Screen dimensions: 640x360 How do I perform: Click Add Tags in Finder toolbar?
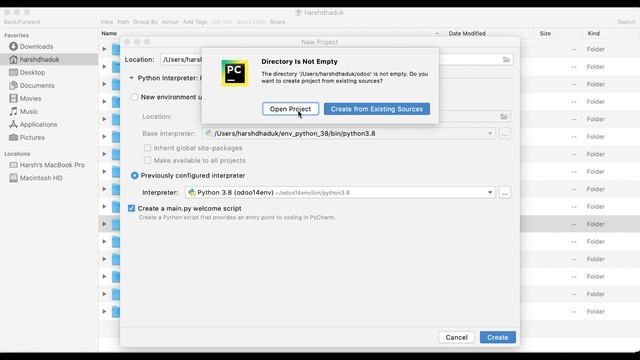tap(195, 22)
